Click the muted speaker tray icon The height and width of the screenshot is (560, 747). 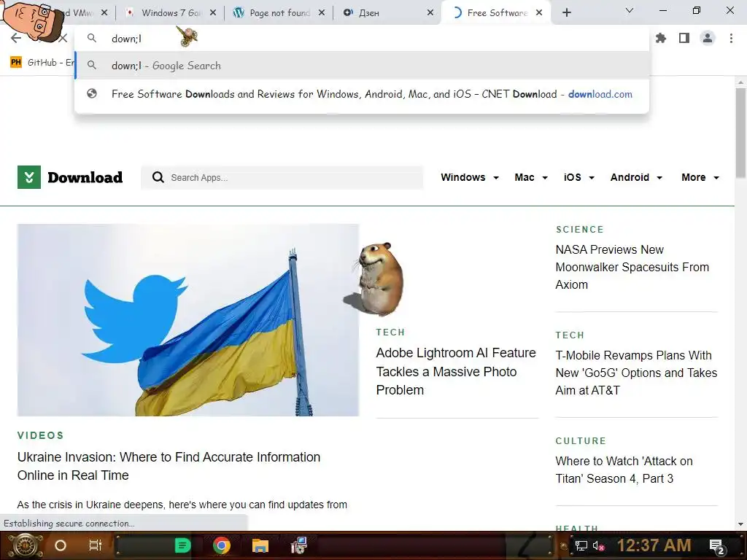coord(599,545)
